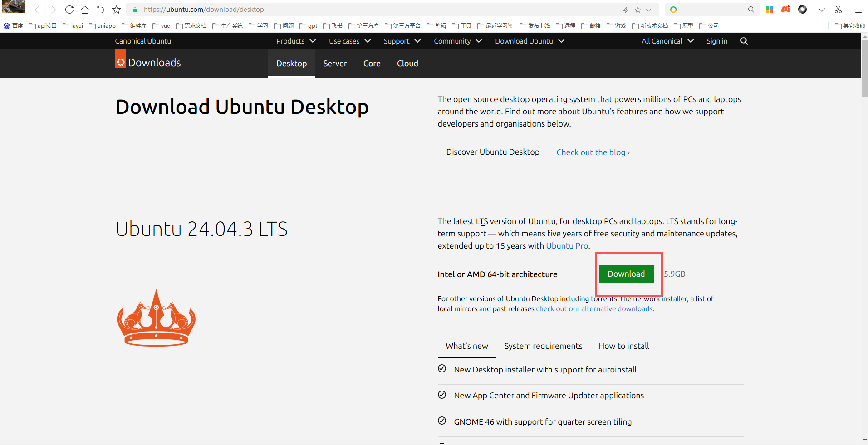
Task: Open the browser downloads arrow icon
Action: point(822,10)
